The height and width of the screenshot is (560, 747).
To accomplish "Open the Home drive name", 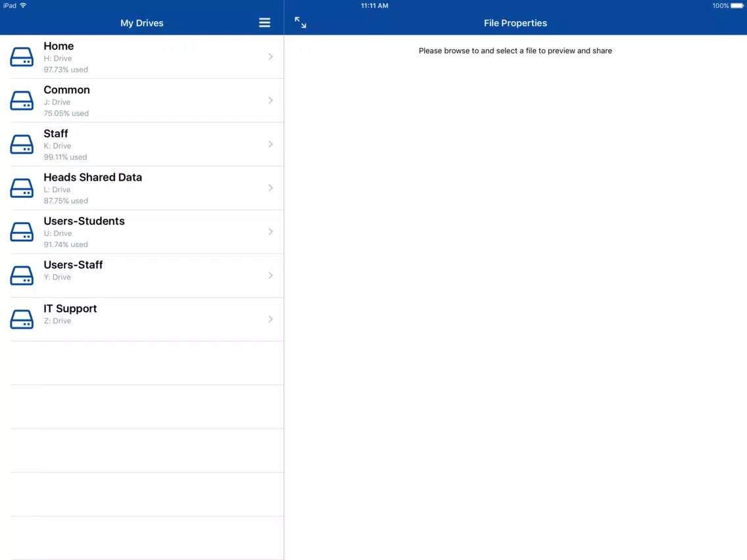I will 59,46.
